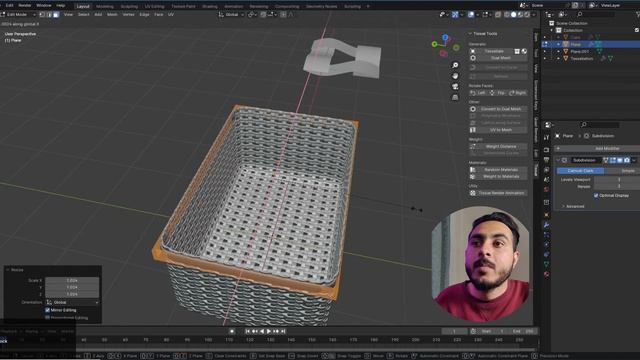Click the Plane mesh icon in Outliner
Viewport: 640px width, 360px height.
coord(566,44)
